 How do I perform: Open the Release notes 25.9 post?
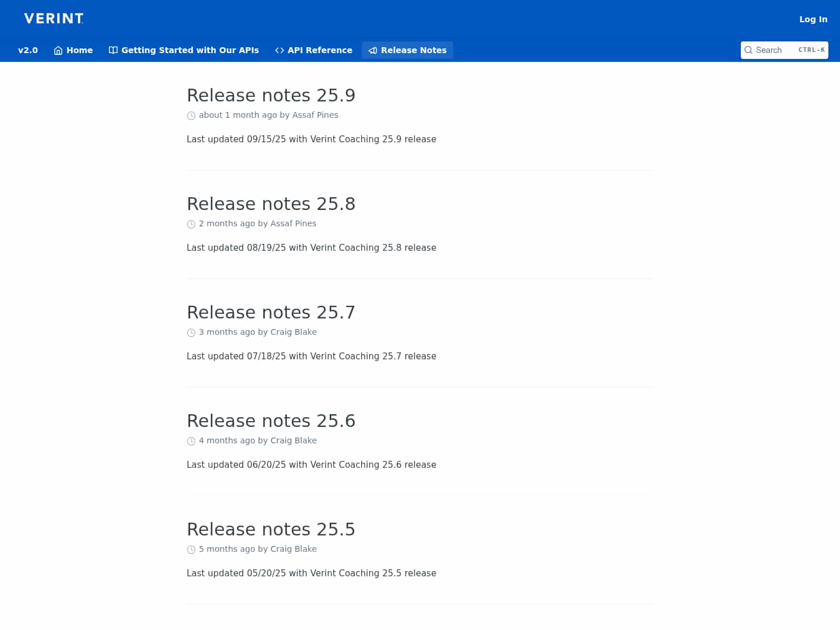click(271, 95)
